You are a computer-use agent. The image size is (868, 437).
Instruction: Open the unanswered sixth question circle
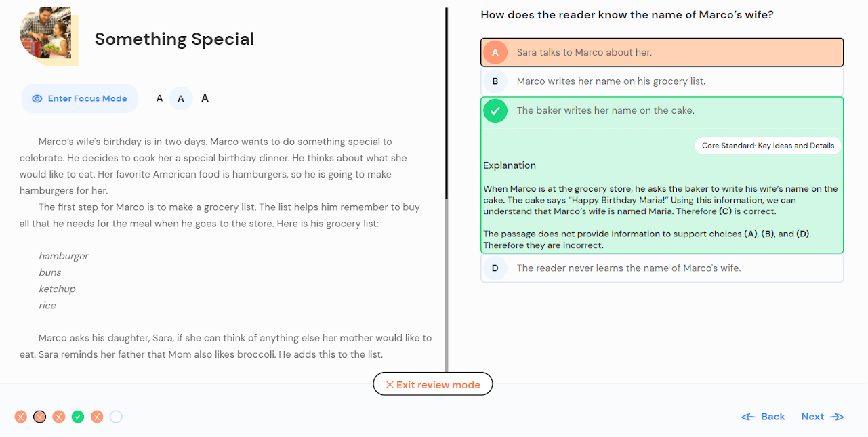(x=116, y=417)
